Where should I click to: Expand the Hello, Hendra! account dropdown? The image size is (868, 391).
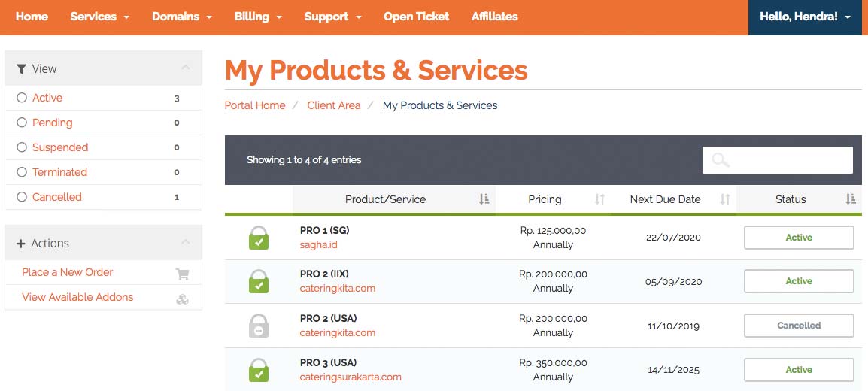tap(805, 17)
